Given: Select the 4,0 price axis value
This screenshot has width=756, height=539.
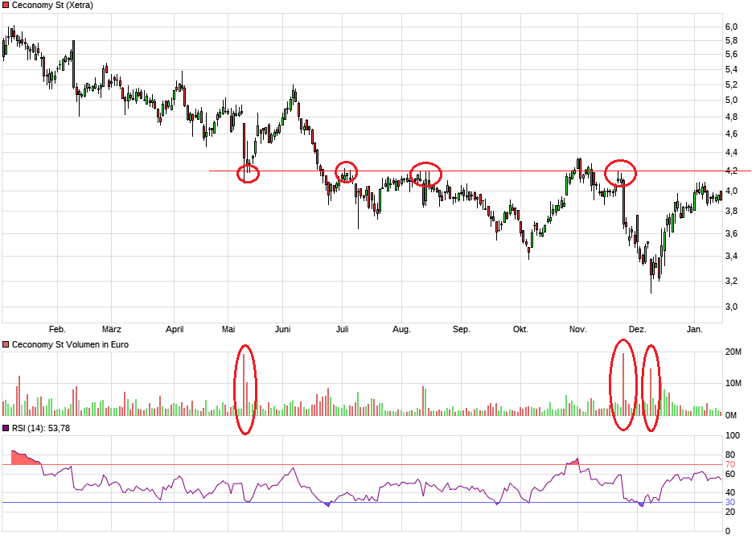Looking at the screenshot, I should pyautogui.click(x=731, y=191).
